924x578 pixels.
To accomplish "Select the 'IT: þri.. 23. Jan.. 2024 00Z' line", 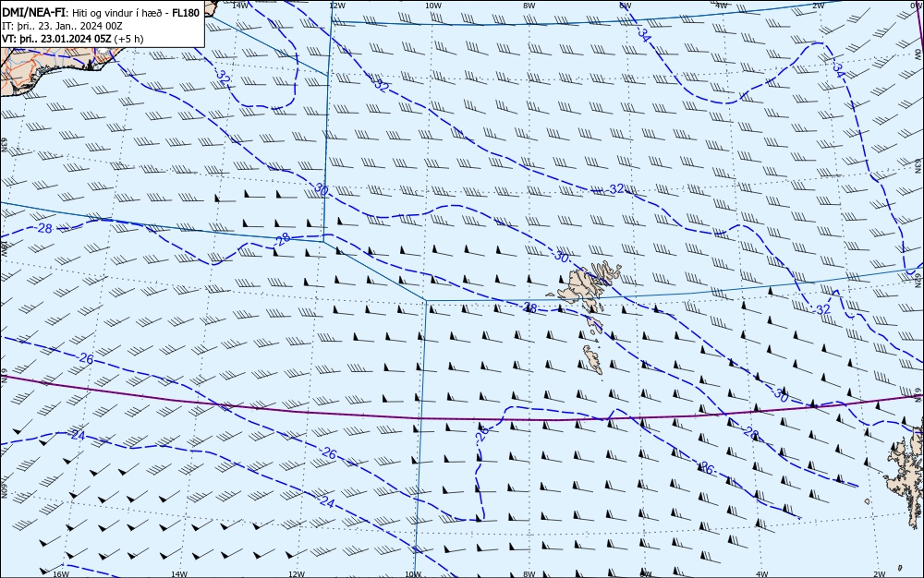I will click(x=63, y=26).
